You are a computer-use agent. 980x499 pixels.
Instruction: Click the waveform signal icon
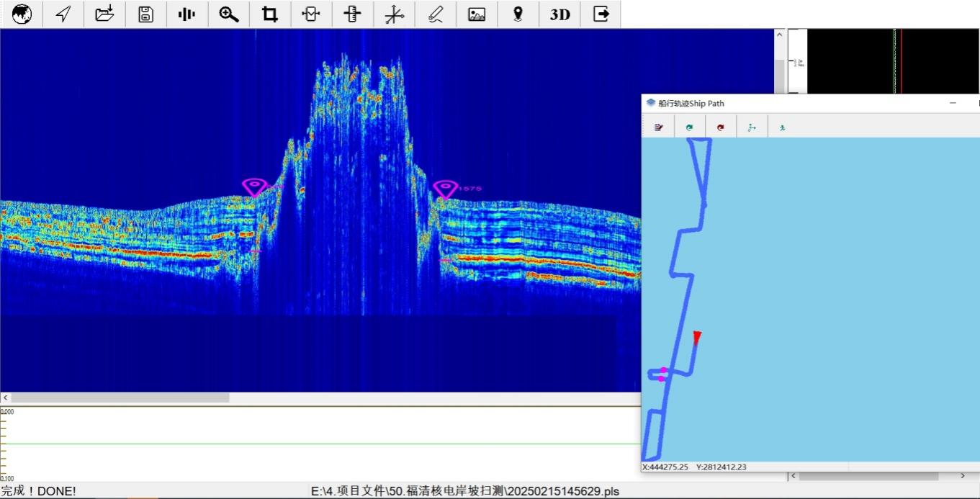pyautogui.click(x=187, y=14)
